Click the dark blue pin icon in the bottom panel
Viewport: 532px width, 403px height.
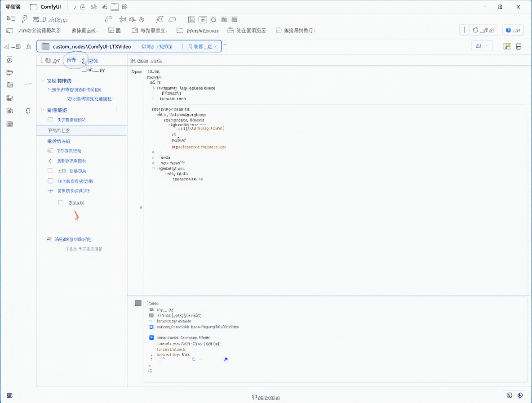226,359
